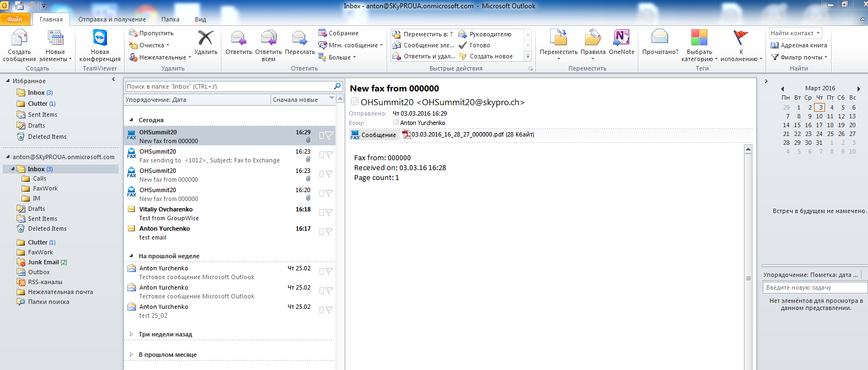Image resolution: width=868 pixels, height=370 pixels.
Task: Open the 'Нежелательные' junk dropdown
Action: (x=160, y=57)
